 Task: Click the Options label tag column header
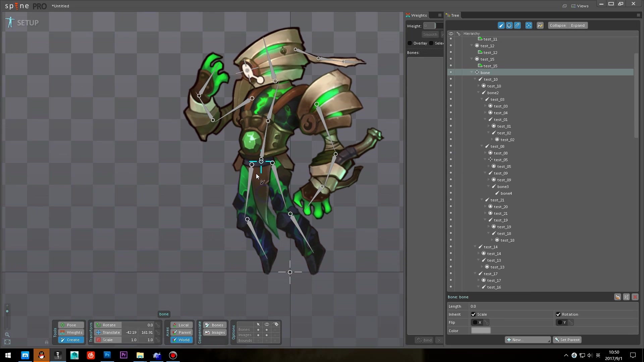click(x=276, y=324)
